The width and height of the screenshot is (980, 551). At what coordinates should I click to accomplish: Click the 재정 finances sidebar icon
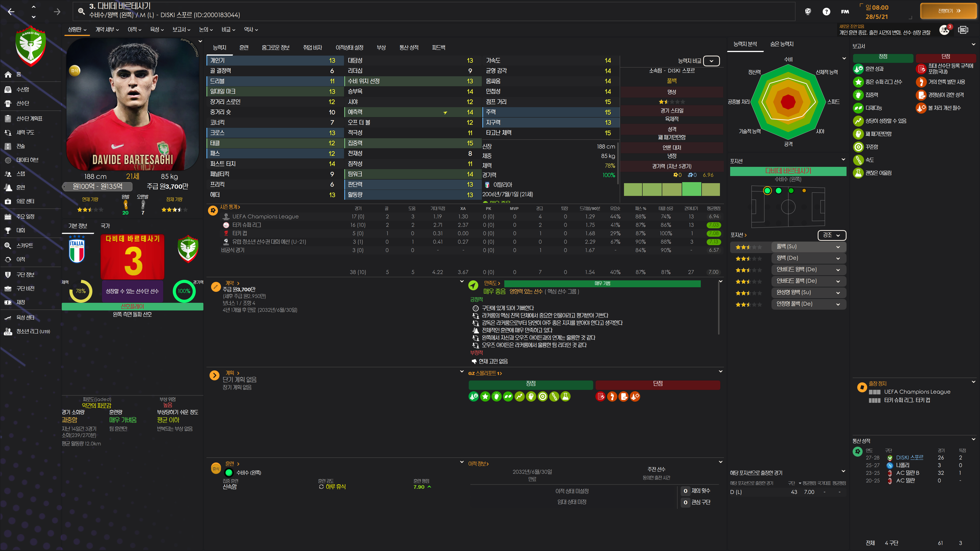(8, 302)
